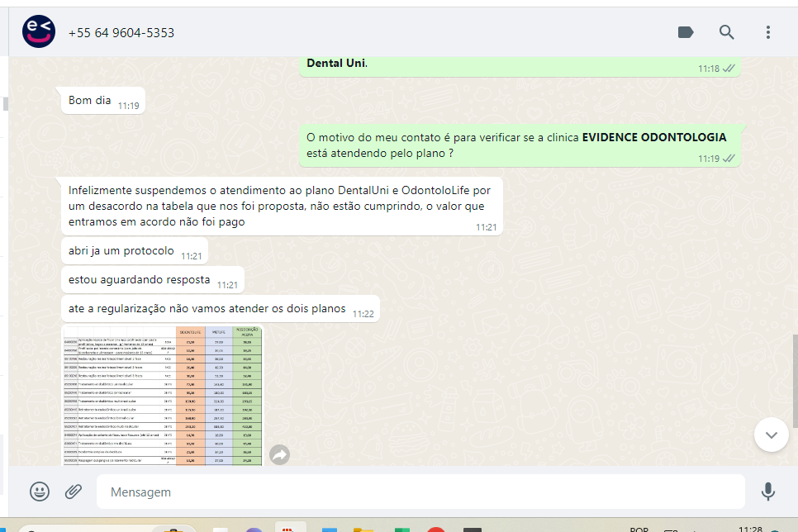Click read receipt checkmarks on 11:18 message

point(729,69)
